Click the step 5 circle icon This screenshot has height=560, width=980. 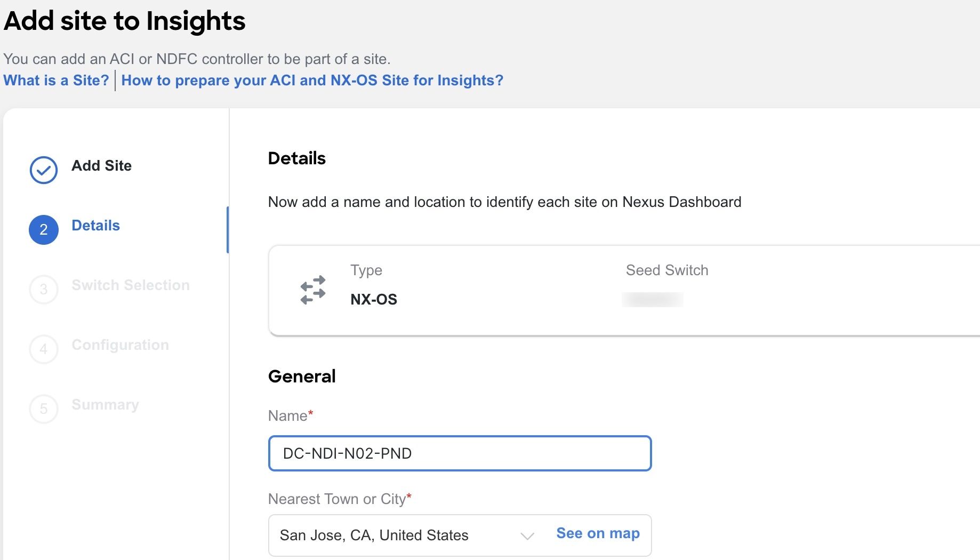44,409
